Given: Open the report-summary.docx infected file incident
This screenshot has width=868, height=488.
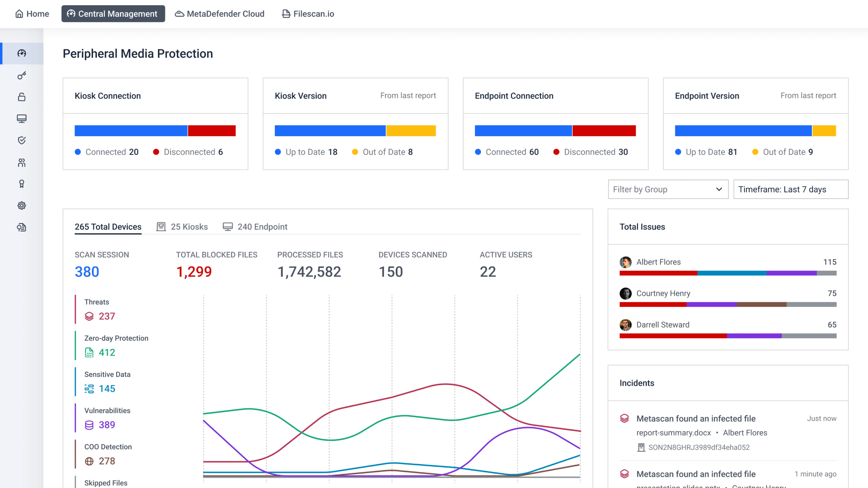Looking at the screenshot, I should (695, 419).
